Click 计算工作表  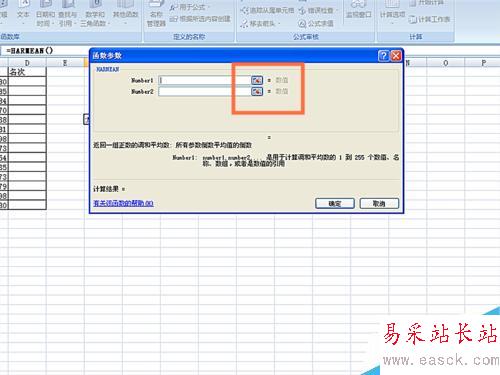click(x=430, y=19)
